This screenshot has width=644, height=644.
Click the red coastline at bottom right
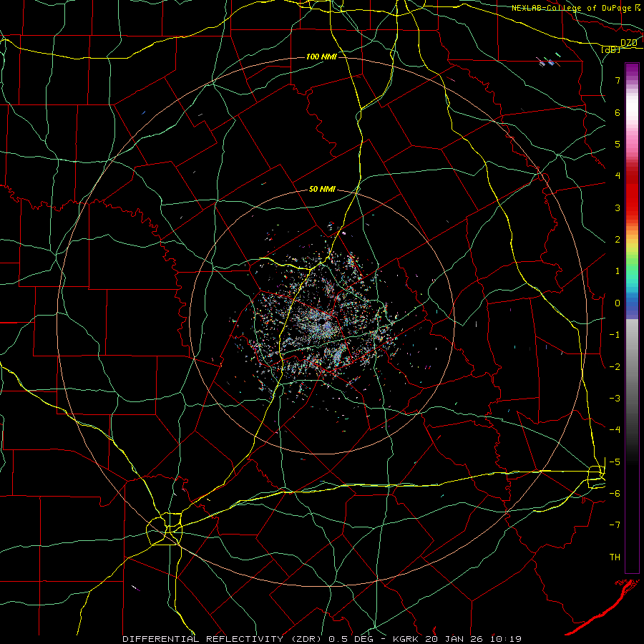click(603, 608)
